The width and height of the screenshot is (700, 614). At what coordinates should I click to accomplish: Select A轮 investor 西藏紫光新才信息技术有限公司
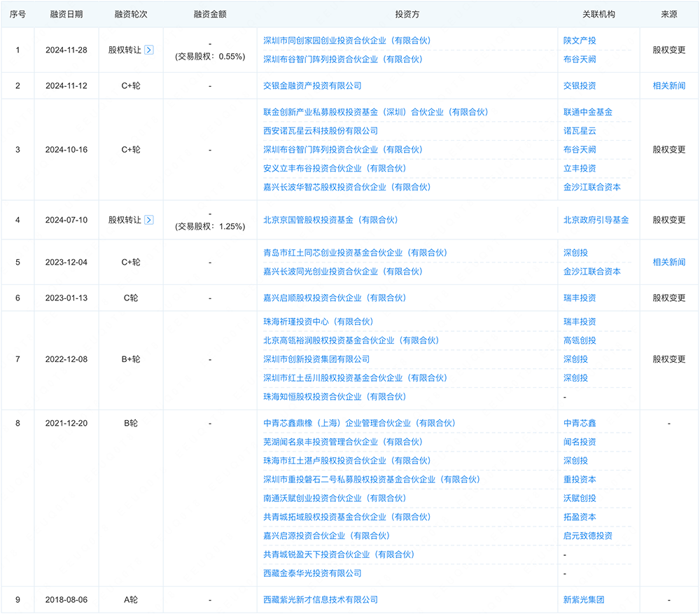coord(321,600)
